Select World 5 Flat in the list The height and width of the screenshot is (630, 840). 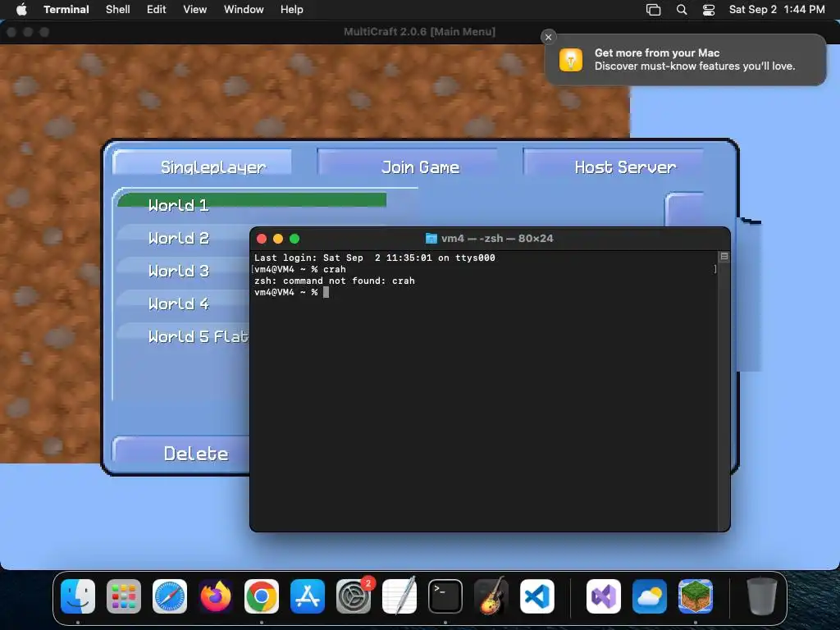pyautogui.click(x=184, y=336)
